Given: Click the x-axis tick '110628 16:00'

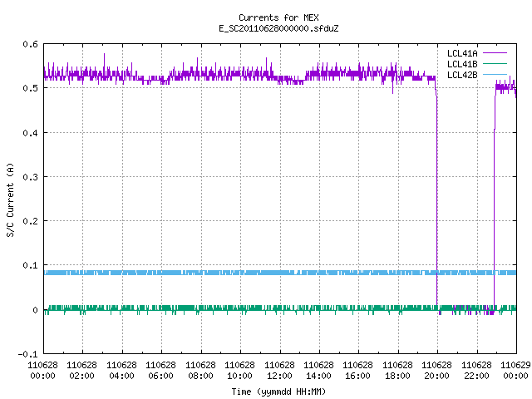Looking at the screenshot, I should pos(357,370).
